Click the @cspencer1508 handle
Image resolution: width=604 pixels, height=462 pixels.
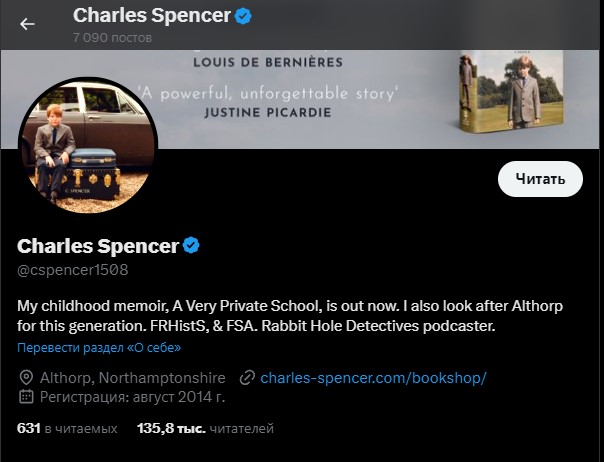(73, 270)
